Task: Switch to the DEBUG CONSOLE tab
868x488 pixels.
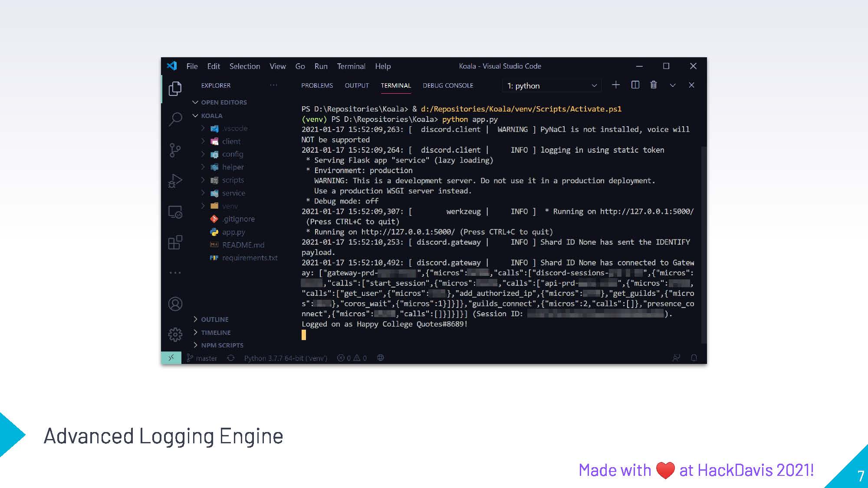Action: coord(448,85)
